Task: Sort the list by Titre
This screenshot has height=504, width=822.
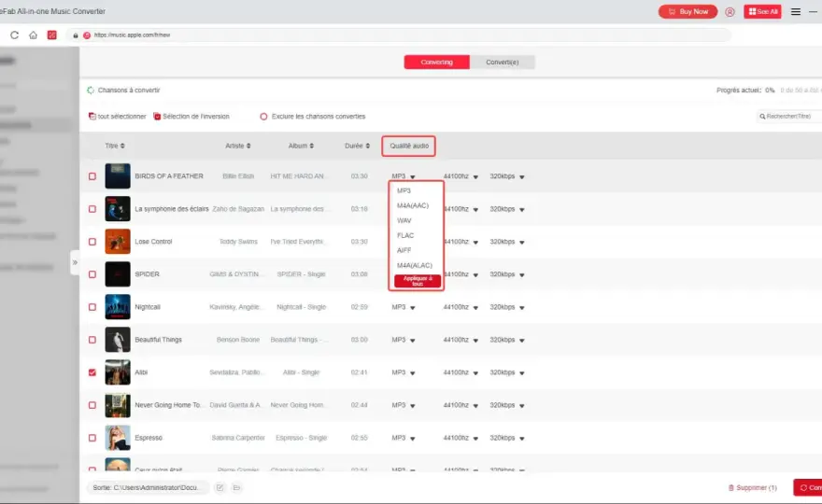Action: [115, 146]
